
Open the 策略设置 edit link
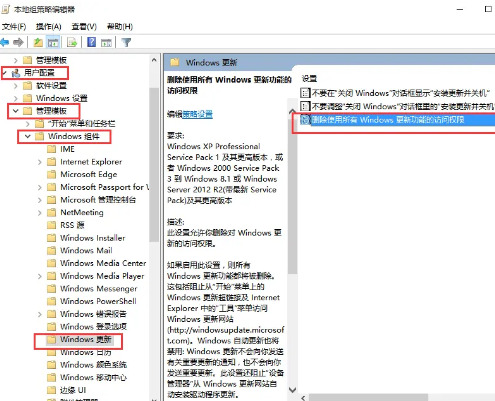point(197,114)
